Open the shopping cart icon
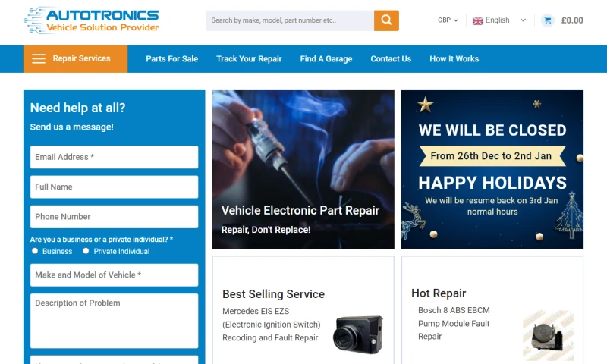The width and height of the screenshot is (607, 364). pyautogui.click(x=547, y=20)
